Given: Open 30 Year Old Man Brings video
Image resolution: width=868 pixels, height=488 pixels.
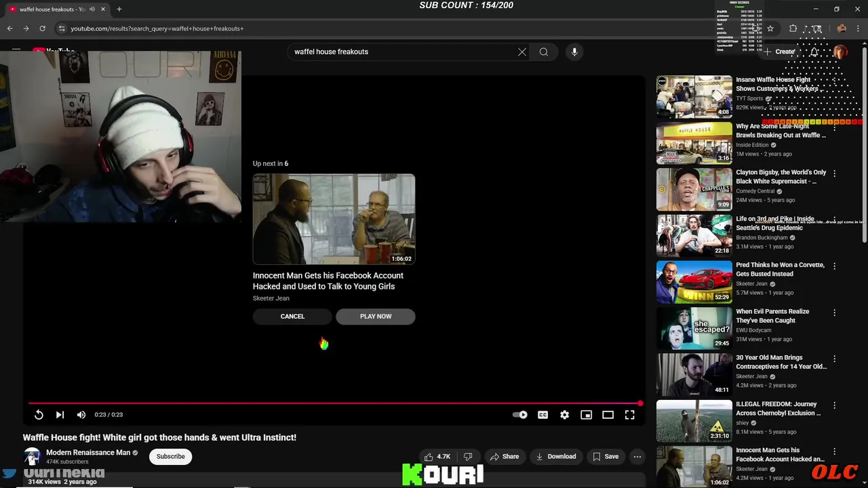Looking at the screenshot, I should [781, 362].
